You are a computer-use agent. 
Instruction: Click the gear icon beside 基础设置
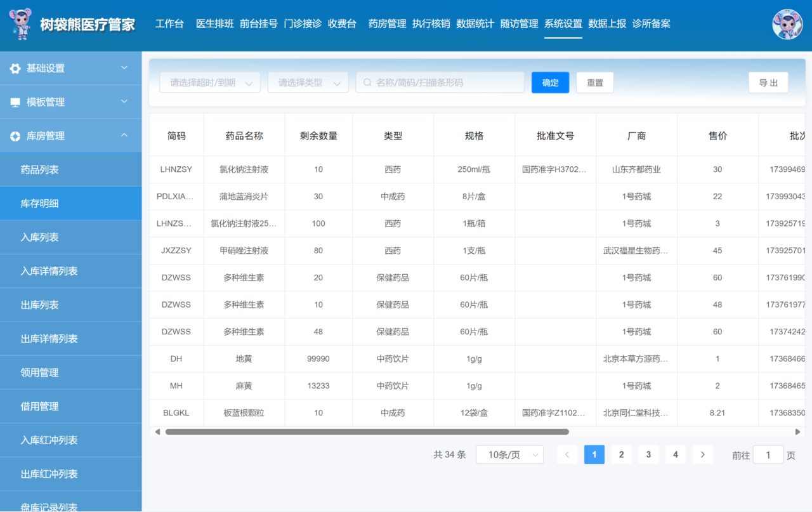click(x=15, y=69)
